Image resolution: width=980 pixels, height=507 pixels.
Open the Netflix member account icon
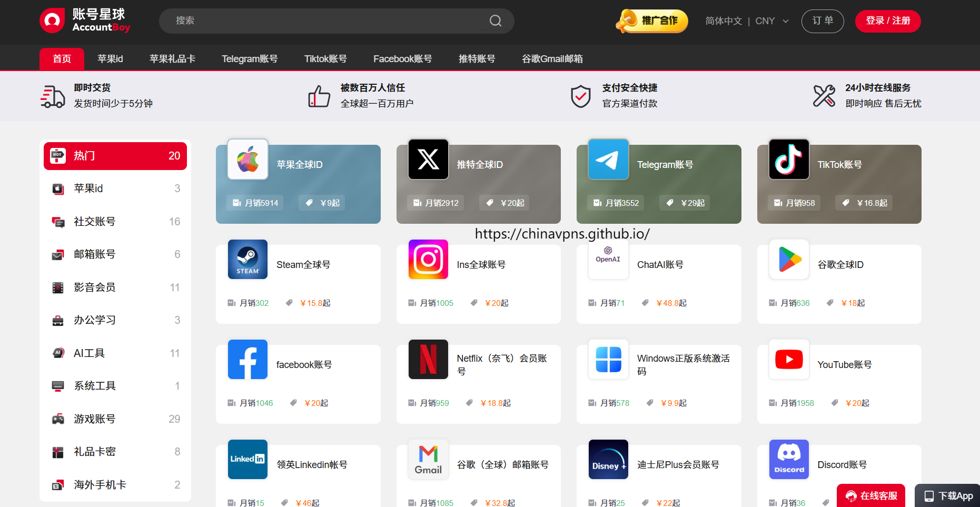click(429, 359)
